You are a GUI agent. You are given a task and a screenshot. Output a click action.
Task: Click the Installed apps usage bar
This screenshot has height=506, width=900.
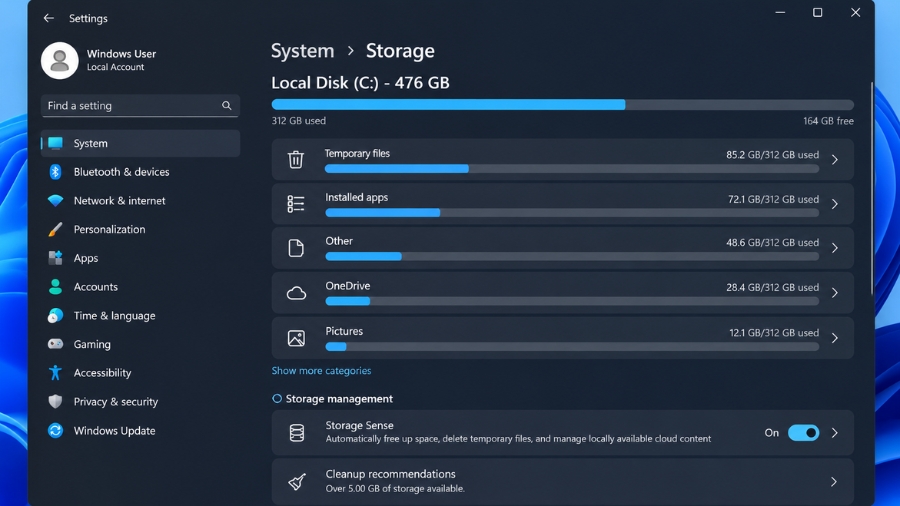pos(572,213)
